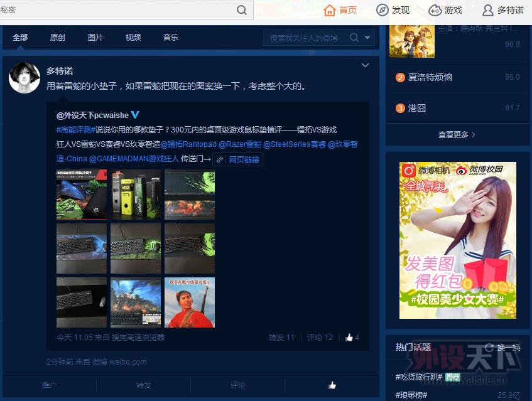532x401 pixels.
Task: Open the dragon landscape mousepad thumbnail
Action: 136,302
